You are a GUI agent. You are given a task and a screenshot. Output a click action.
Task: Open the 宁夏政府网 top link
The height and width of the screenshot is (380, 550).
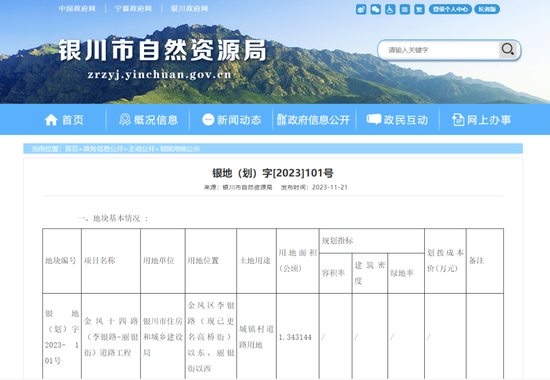[x=133, y=8]
